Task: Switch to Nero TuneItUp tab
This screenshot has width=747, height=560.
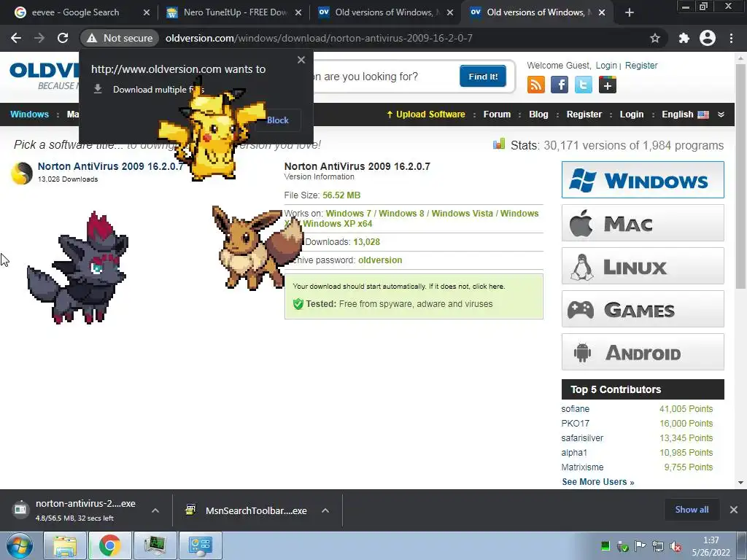Action: tap(233, 12)
